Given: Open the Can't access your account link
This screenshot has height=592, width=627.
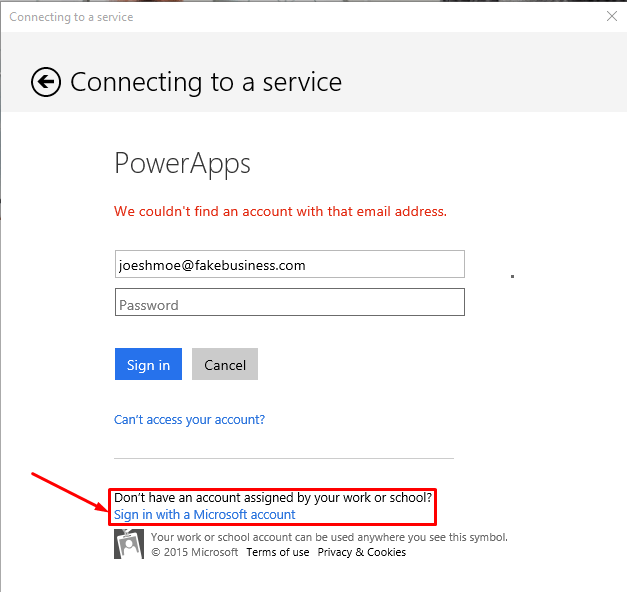Looking at the screenshot, I should 189,420.
